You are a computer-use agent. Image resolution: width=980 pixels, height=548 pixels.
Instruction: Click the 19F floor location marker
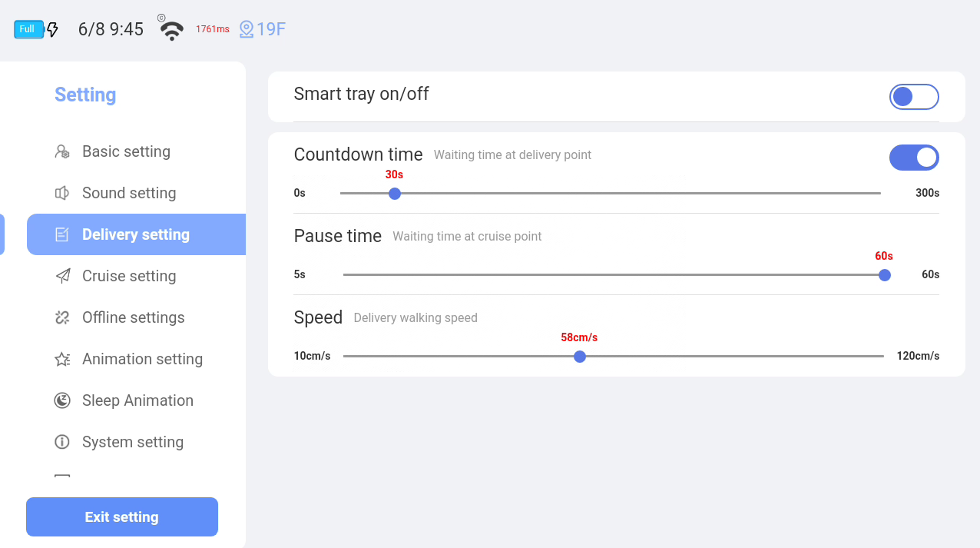263,29
